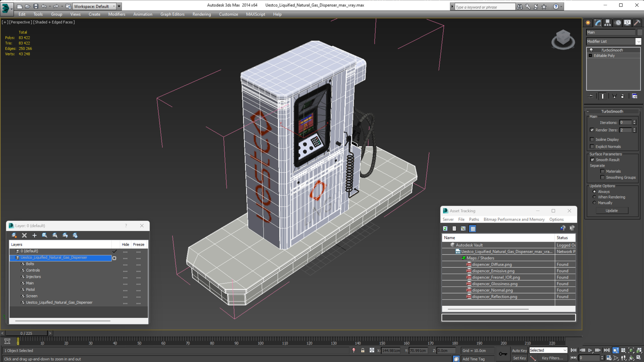This screenshot has width=644, height=362.
Task: Click Add Selected Objects plus icon
Action: [35, 235]
